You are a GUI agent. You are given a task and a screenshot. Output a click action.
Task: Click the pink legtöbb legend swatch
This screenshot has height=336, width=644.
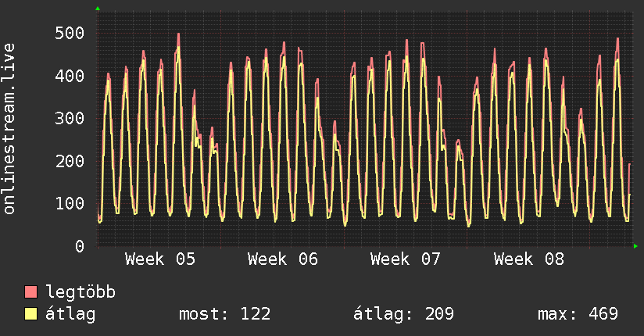click(30, 292)
